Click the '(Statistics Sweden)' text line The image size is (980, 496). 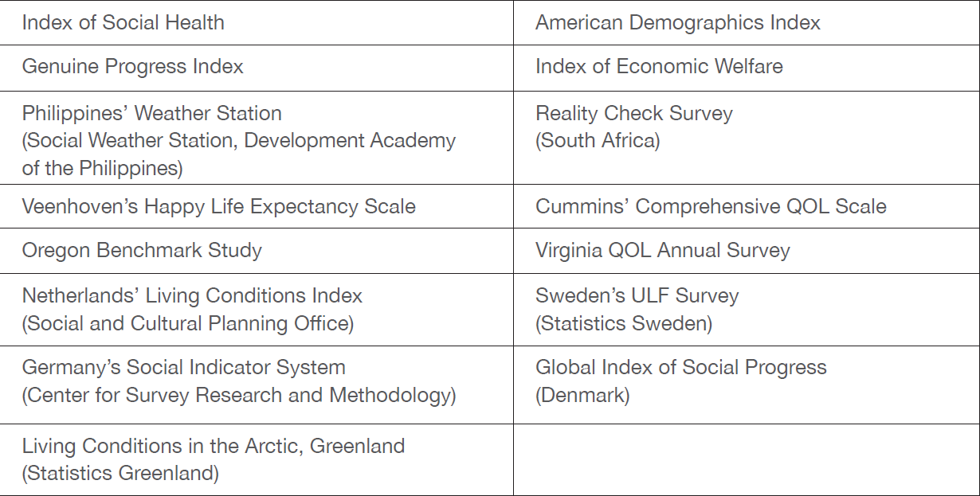[x=624, y=323]
